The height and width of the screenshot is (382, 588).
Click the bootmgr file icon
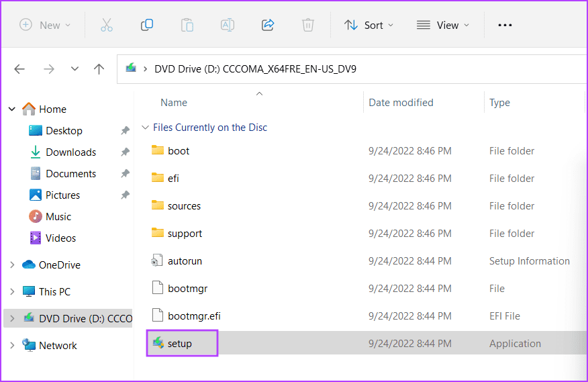(158, 288)
